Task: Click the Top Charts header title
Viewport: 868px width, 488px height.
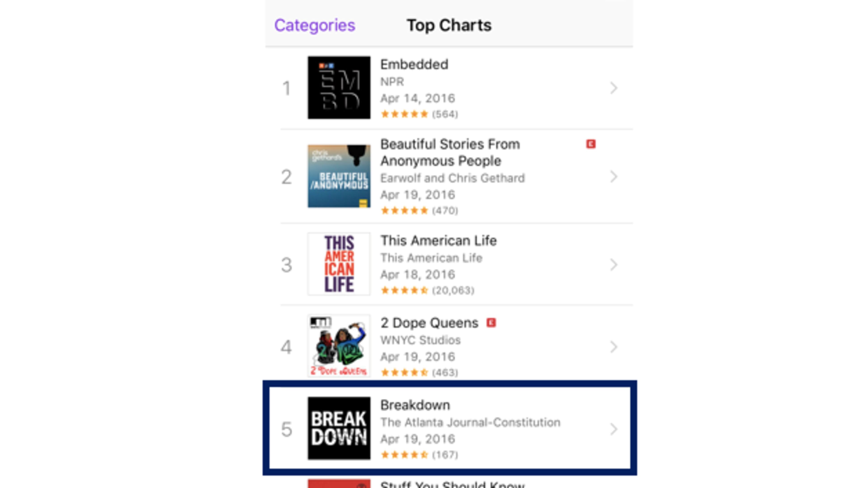Action: 449,25
